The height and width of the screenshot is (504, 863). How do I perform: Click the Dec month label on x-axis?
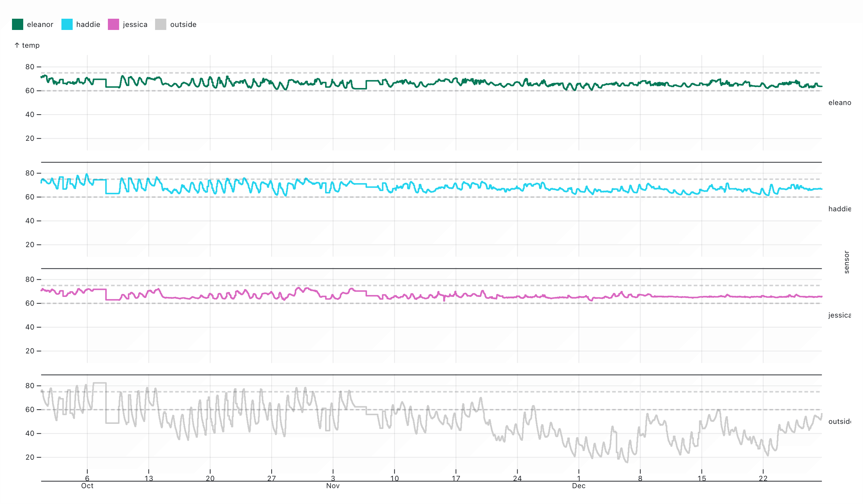[x=579, y=486]
